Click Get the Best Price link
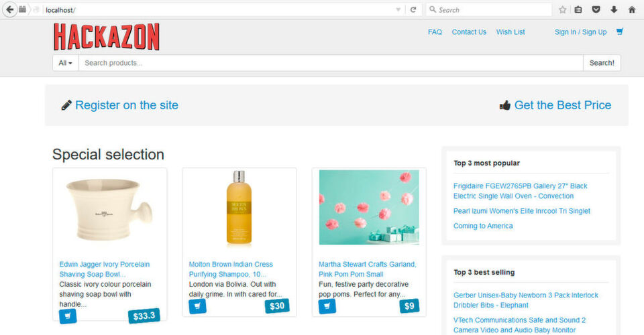Screen dimensions: 644x335 563,105
